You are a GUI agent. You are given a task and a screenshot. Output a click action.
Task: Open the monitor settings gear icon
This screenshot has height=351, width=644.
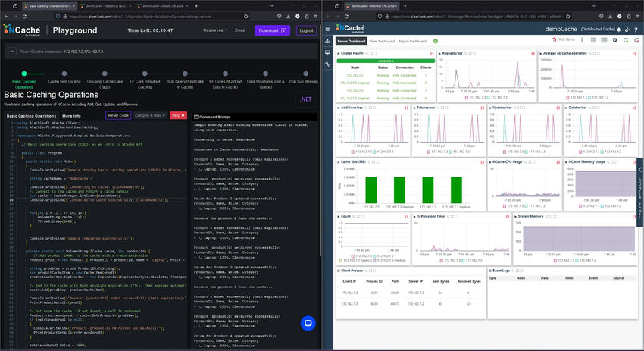tap(615, 39)
